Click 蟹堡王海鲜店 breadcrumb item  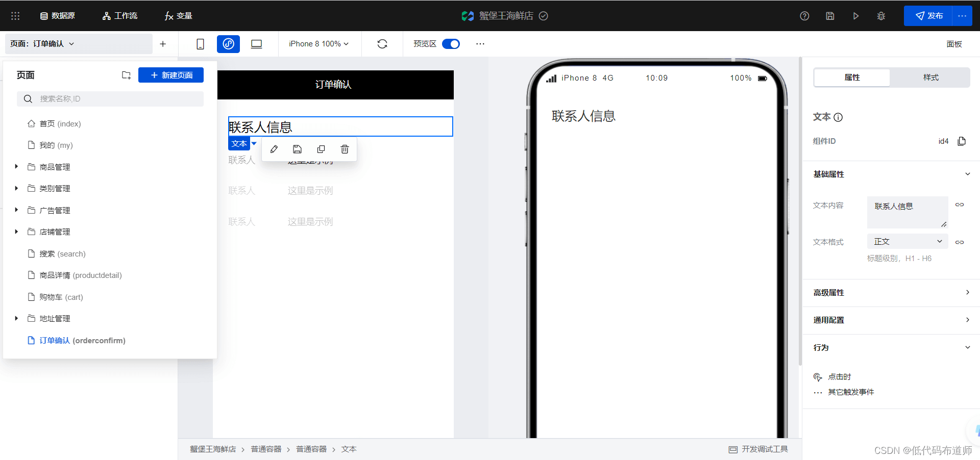tap(213, 449)
